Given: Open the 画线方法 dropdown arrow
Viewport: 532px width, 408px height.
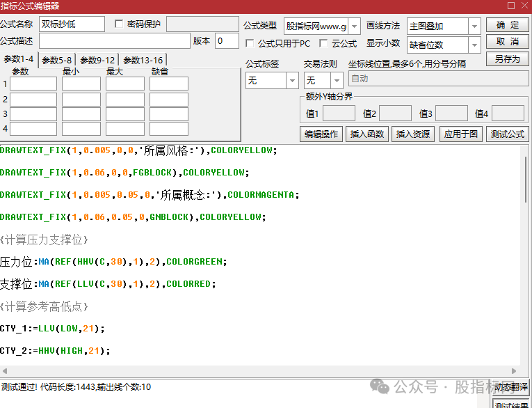Looking at the screenshot, I should (474, 26).
